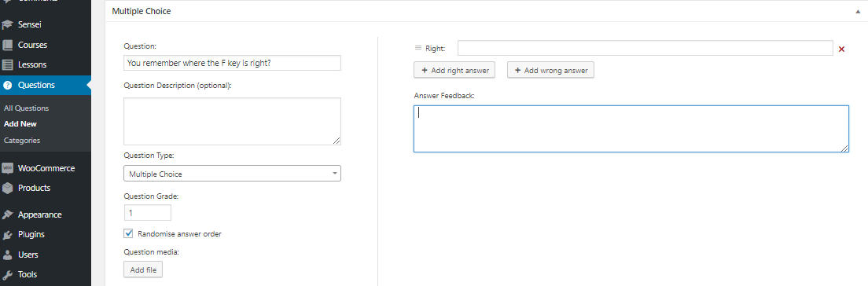This screenshot has width=868, height=286.
Task: Open the WooCommerce menu
Action: click(x=46, y=168)
